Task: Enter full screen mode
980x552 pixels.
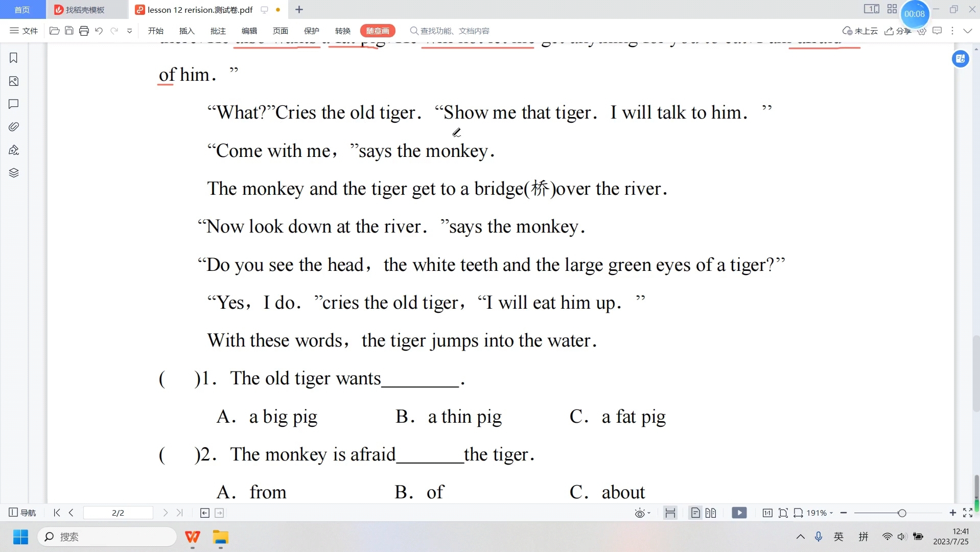Action: (968, 513)
